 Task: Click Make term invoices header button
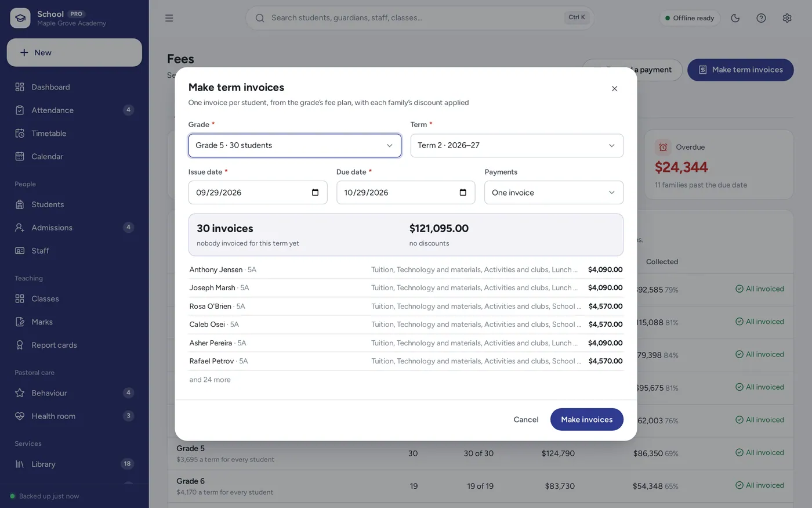(x=740, y=70)
